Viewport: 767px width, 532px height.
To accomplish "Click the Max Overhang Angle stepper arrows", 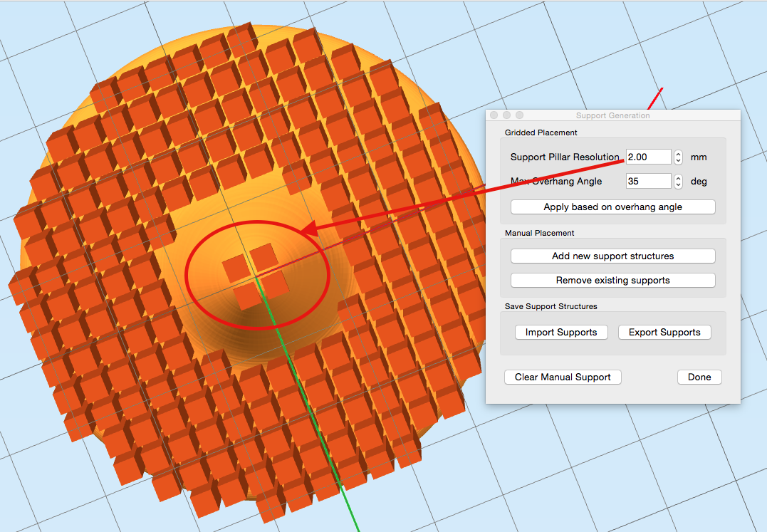I will pyautogui.click(x=678, y=182).
